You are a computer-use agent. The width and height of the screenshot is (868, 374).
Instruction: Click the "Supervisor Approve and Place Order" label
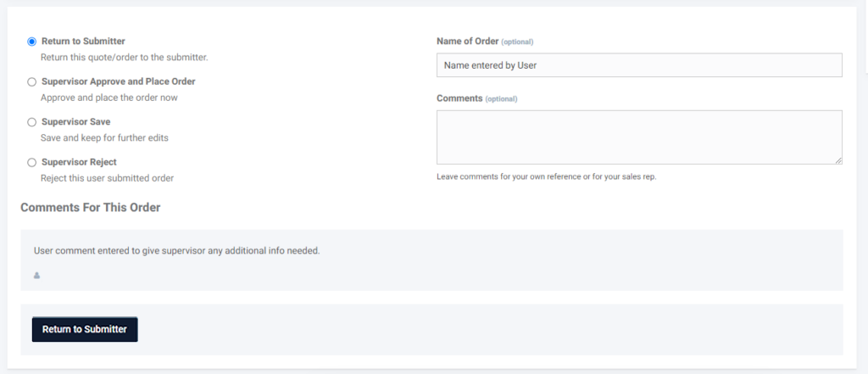118,81
